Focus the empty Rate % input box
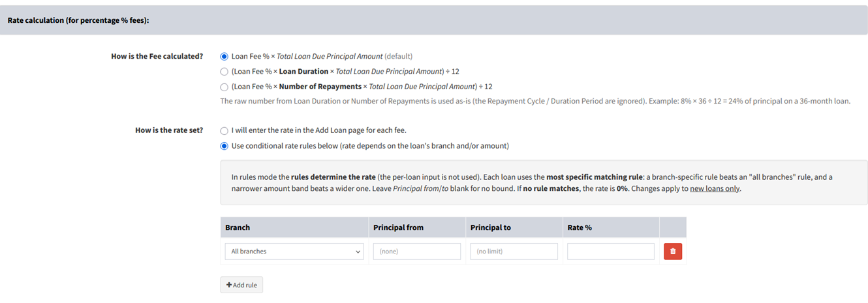This screenshot has width=868, height=303. [611, 252]
